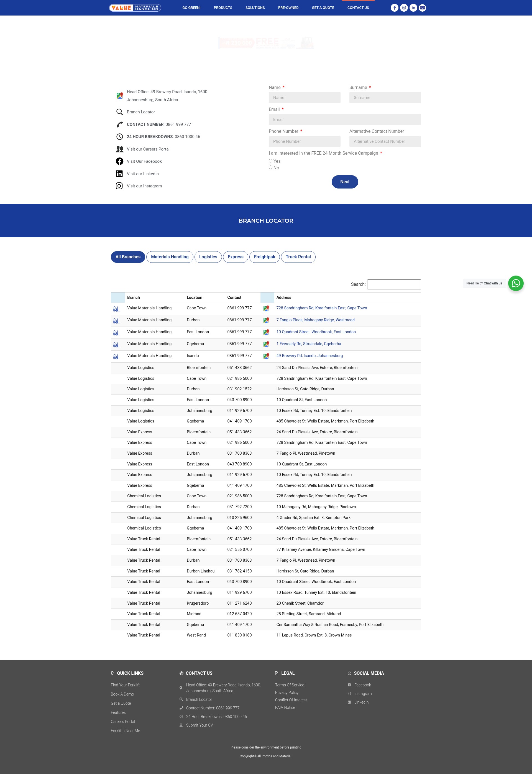Click the Facebook icon beside Visit Our Facebook
The image size is (532, 774).
tap(119, 161)
